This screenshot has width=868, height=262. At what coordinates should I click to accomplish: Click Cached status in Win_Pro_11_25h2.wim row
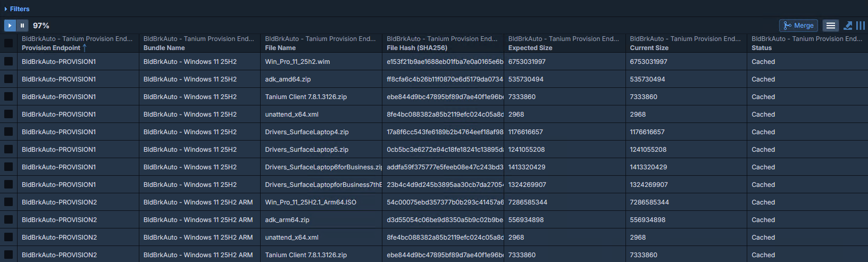tap(763, 62)
